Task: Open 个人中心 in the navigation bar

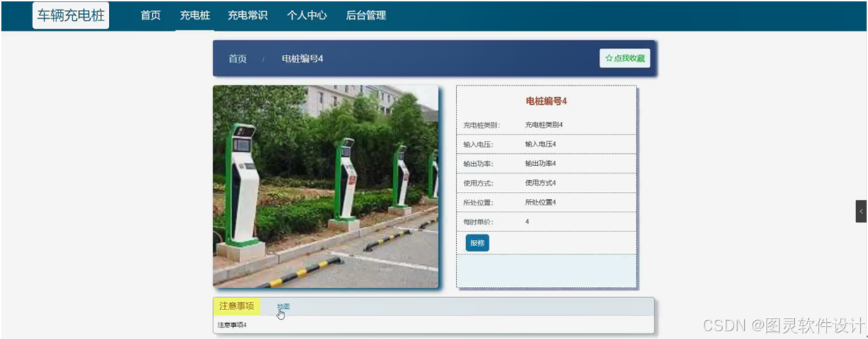Action: (x=307, y=15)
